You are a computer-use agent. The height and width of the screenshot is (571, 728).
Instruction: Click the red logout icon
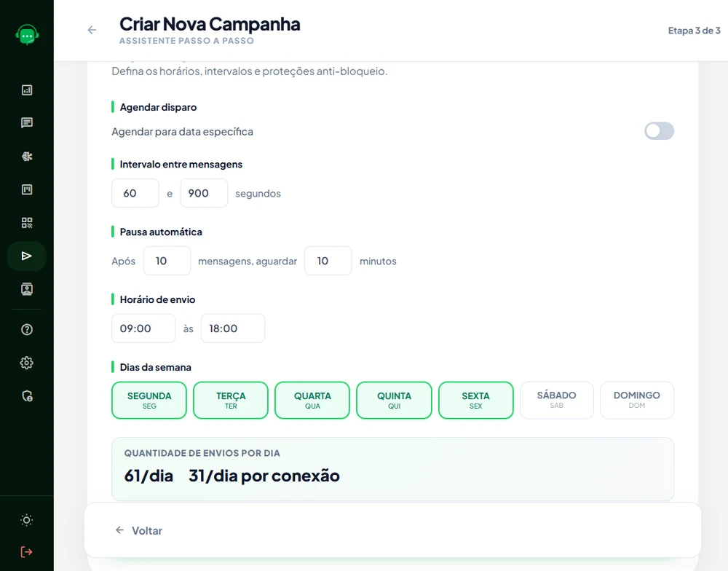point(27,552)
